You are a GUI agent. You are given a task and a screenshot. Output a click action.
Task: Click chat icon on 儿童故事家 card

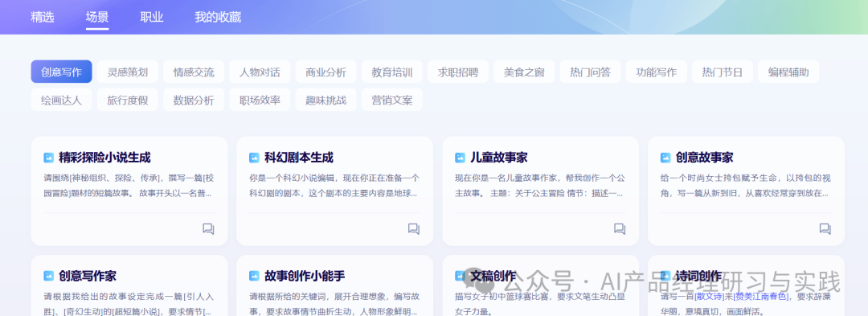(620, 228)
